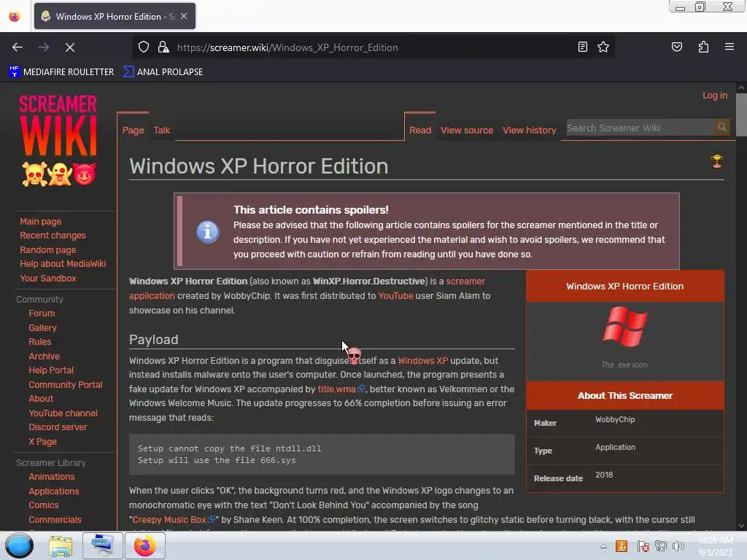Viewport: 747px width, 560px height.
Task: Open the sidebar About link
Action: [41, 399]
